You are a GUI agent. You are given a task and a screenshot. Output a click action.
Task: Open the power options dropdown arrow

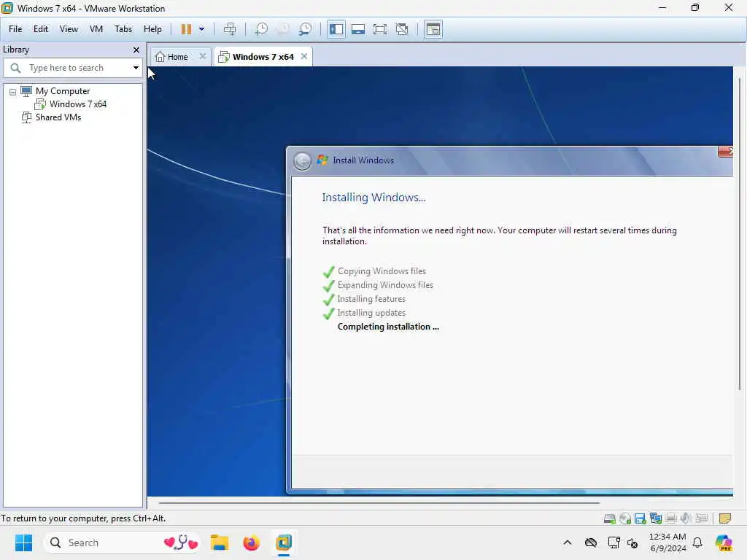[x=201, y=29]
